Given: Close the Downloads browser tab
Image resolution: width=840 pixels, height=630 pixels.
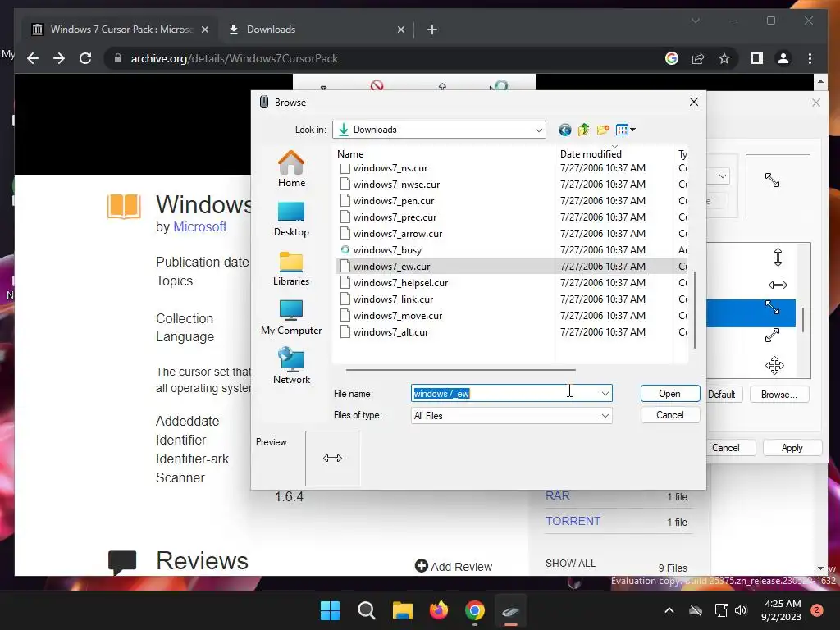Looking at the screenshot, I should (x=400, y=30).
